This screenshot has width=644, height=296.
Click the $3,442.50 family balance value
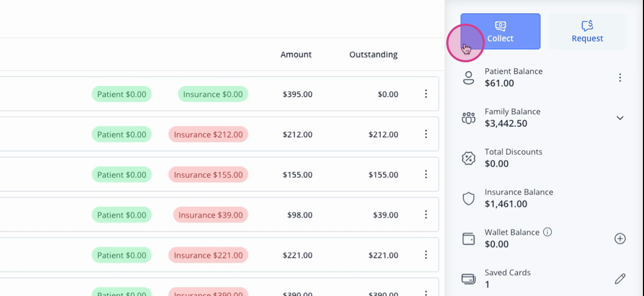click(x=506, y=124)
